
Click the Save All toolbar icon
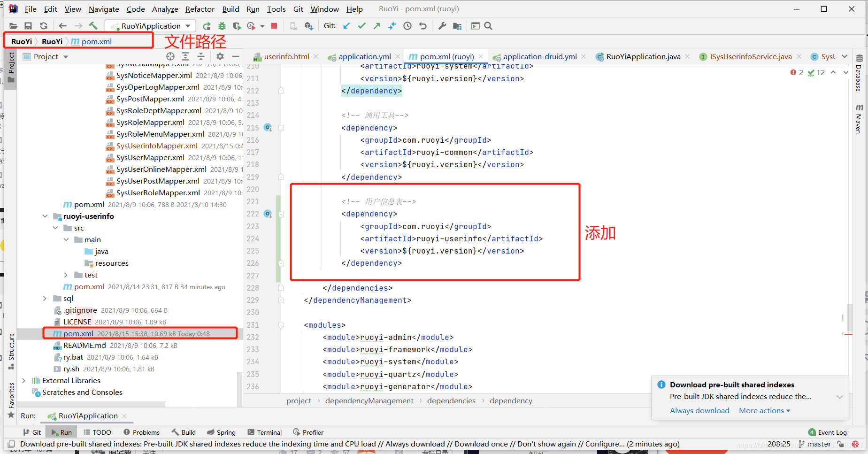(28, 26)
